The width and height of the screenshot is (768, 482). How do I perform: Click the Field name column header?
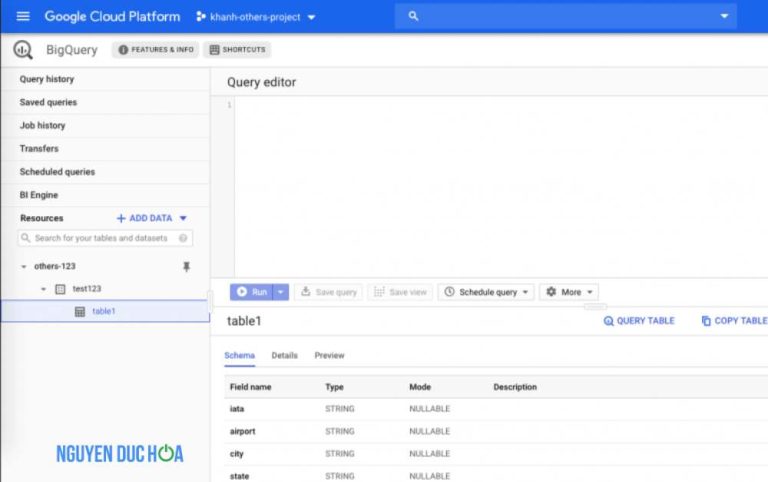(x=251, y=387)
